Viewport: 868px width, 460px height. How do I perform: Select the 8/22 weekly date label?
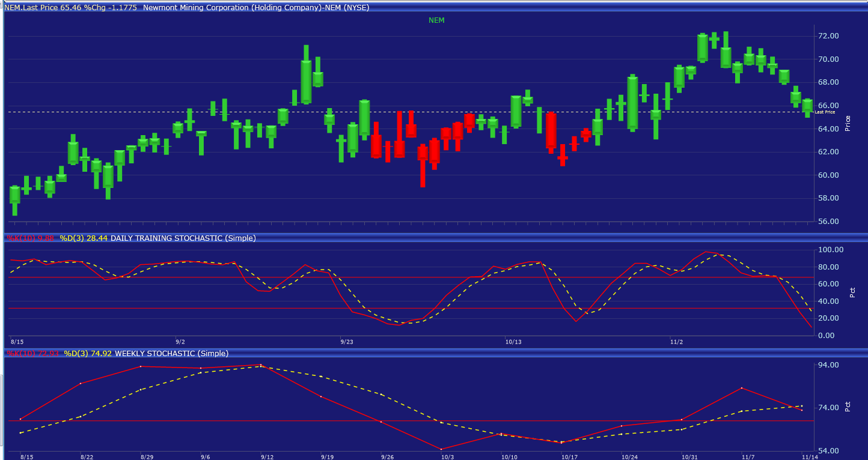[87, 457]
